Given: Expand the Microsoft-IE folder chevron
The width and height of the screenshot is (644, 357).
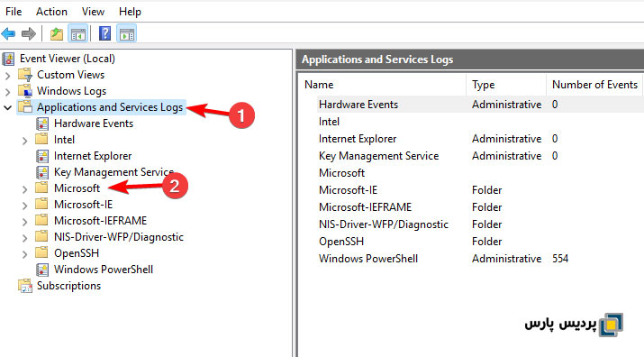Looking at the screenshot, I should point(24,206).
